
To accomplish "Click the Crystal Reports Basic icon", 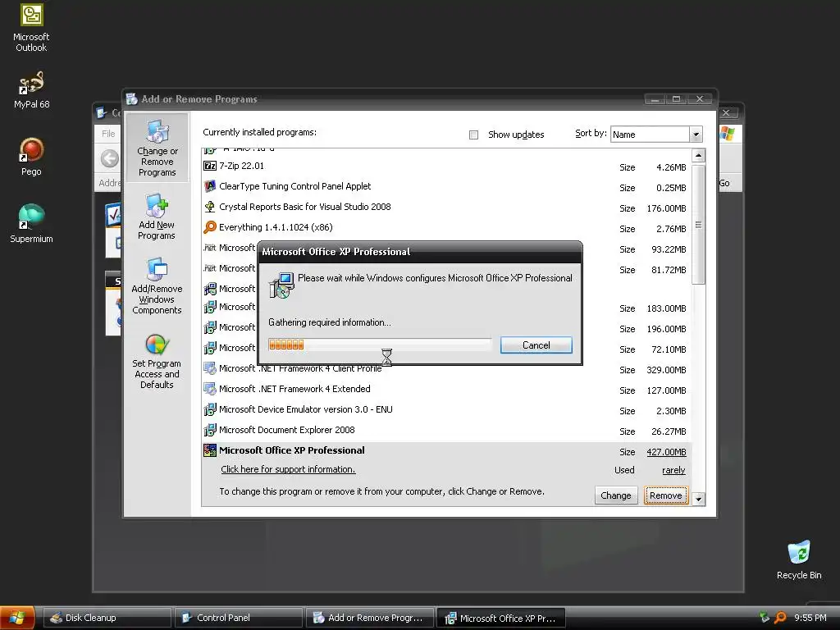I will [210, 207].
